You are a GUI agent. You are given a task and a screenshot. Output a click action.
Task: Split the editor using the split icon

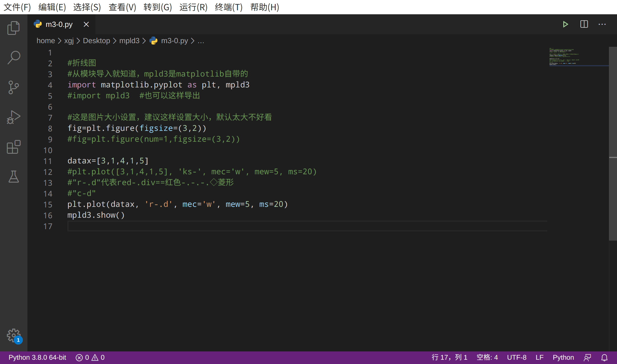[x=584, y=24]
